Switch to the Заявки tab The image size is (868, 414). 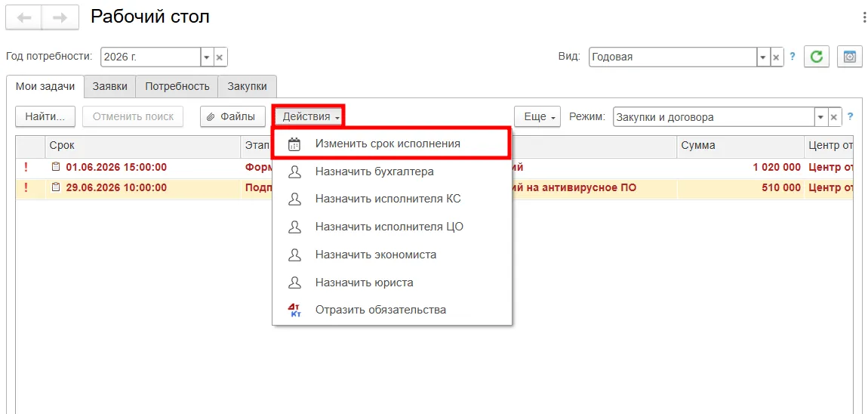[x=110, y=86]
